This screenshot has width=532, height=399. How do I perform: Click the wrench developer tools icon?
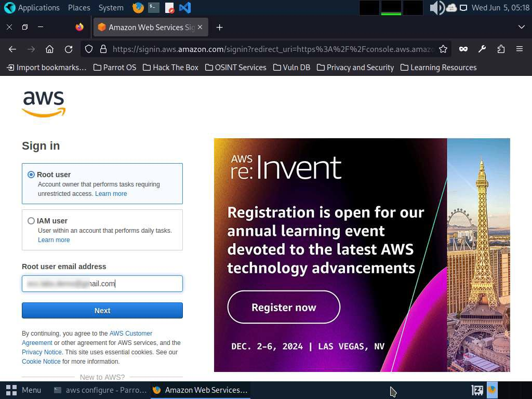pos(482,49)
